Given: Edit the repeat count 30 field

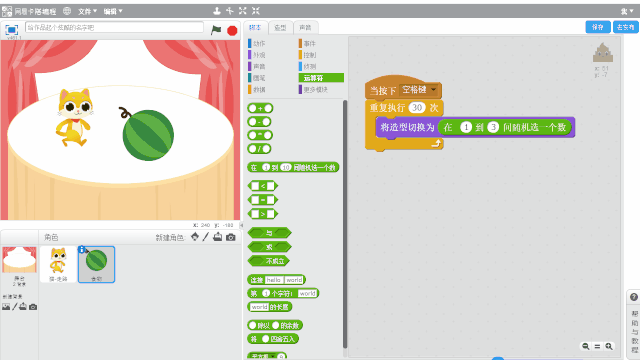Looking at the screenshot, I should (x=417, y=107).
